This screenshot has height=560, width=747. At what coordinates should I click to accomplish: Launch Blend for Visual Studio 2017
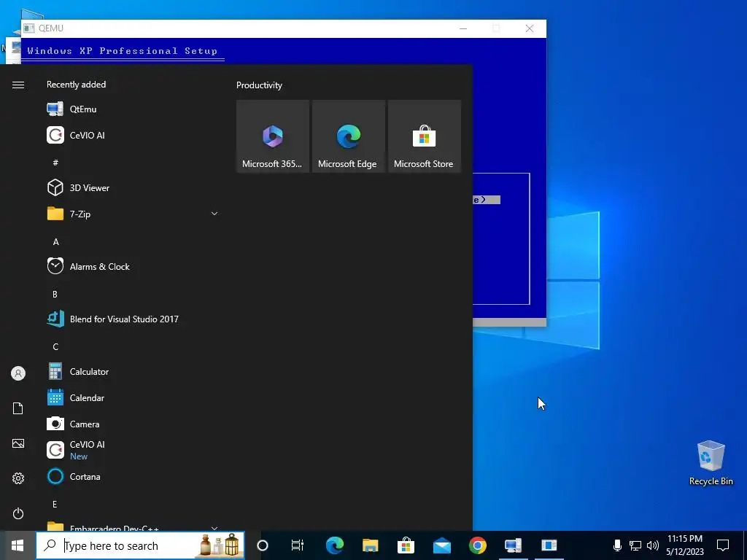point(133,319)
